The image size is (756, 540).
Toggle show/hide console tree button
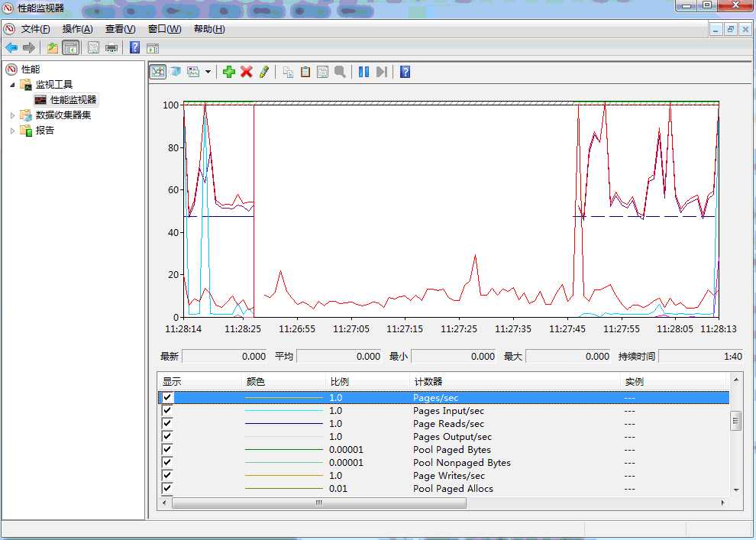(70, 47)
